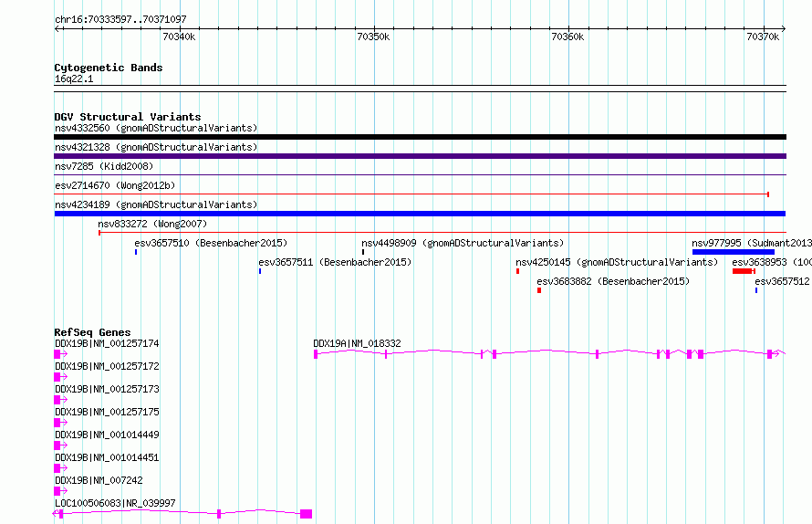Click the ruler's left arrow end
Image resolution: width=812 pixels, height=524 pixels.
(x=57, y=29)
